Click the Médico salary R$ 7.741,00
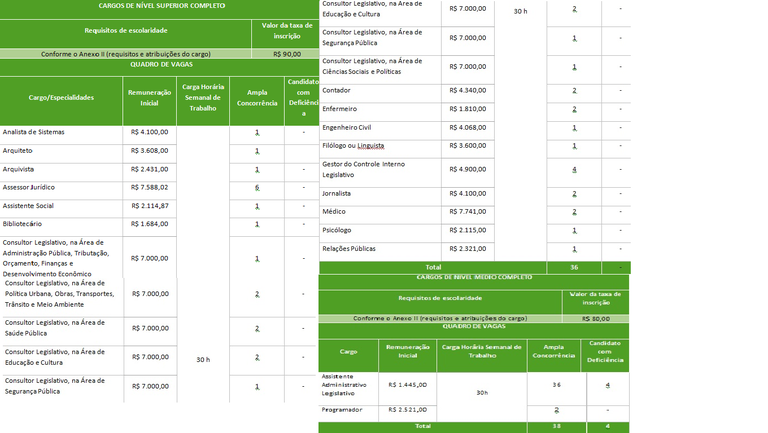This screenshot has width=768, height=433. [468, 212]
